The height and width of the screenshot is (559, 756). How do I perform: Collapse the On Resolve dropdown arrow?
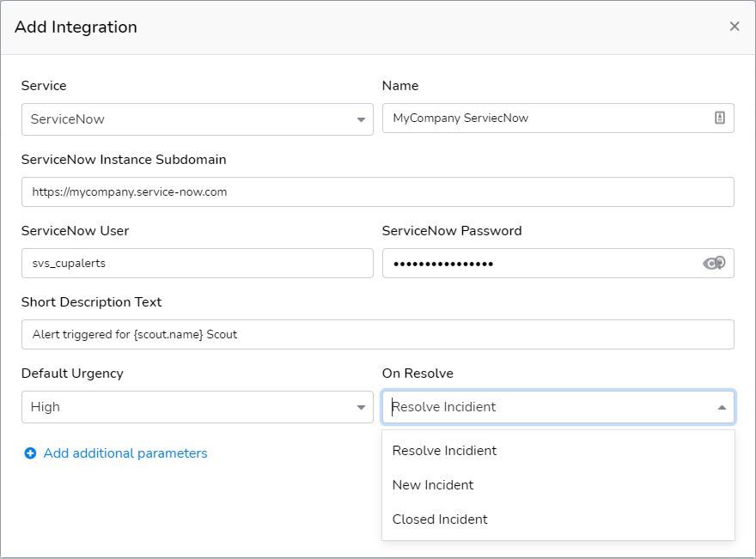[722, 408]
